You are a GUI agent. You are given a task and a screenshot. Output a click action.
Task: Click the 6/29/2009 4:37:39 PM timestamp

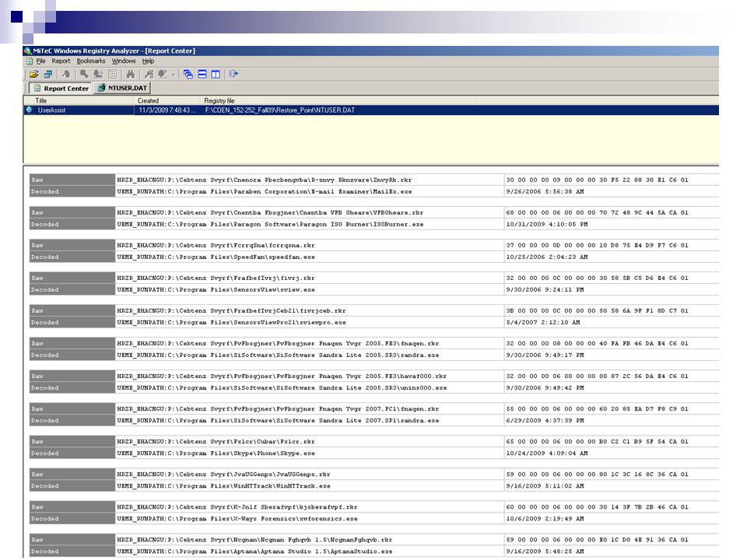(x=545, y=421)
